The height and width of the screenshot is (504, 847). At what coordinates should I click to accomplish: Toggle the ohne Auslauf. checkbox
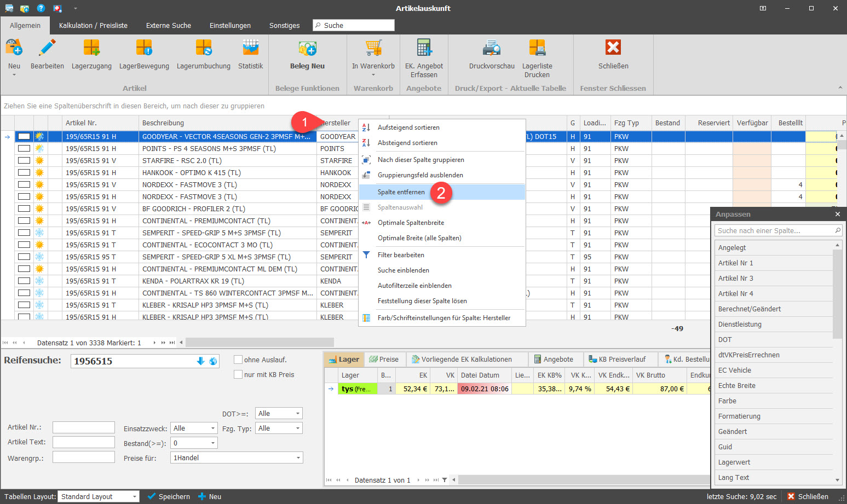[238, 360]
